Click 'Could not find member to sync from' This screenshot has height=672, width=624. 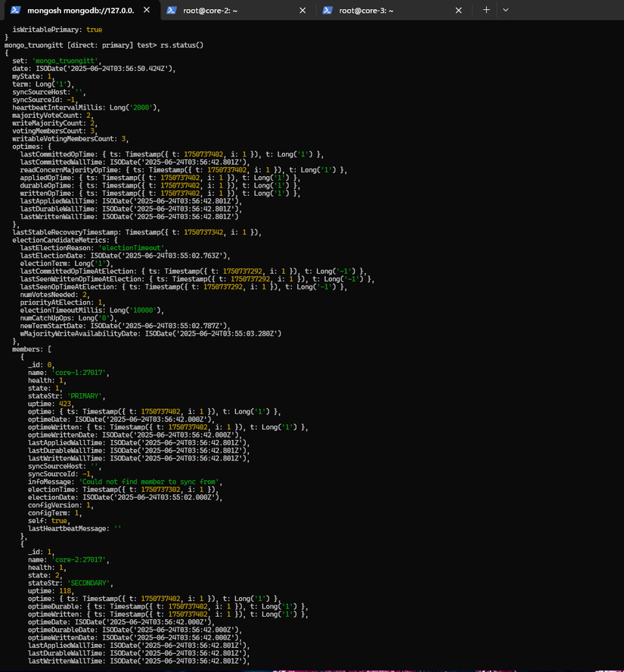point(149,482)
